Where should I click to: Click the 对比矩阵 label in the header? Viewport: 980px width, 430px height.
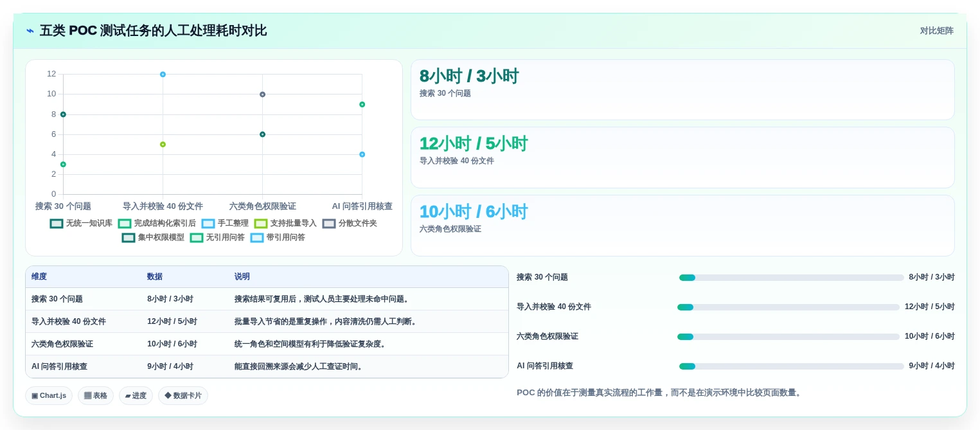(936, 31)
